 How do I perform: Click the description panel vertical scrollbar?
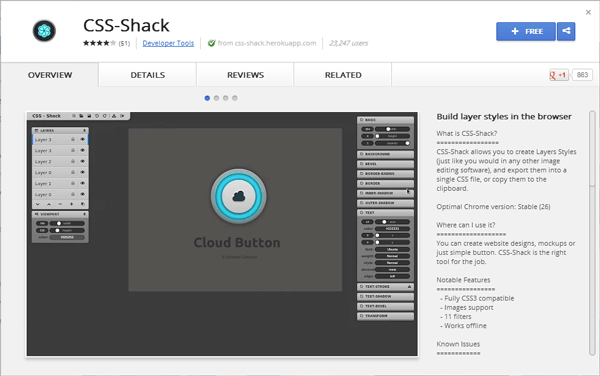pyautogui.click(x=592, y=233)
